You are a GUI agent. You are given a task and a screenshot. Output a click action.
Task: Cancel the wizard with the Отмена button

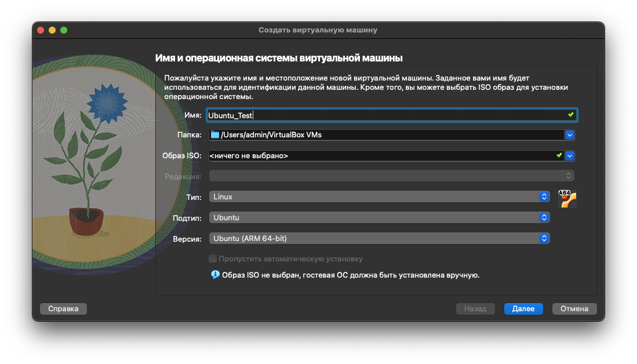[x=574, y=309]
